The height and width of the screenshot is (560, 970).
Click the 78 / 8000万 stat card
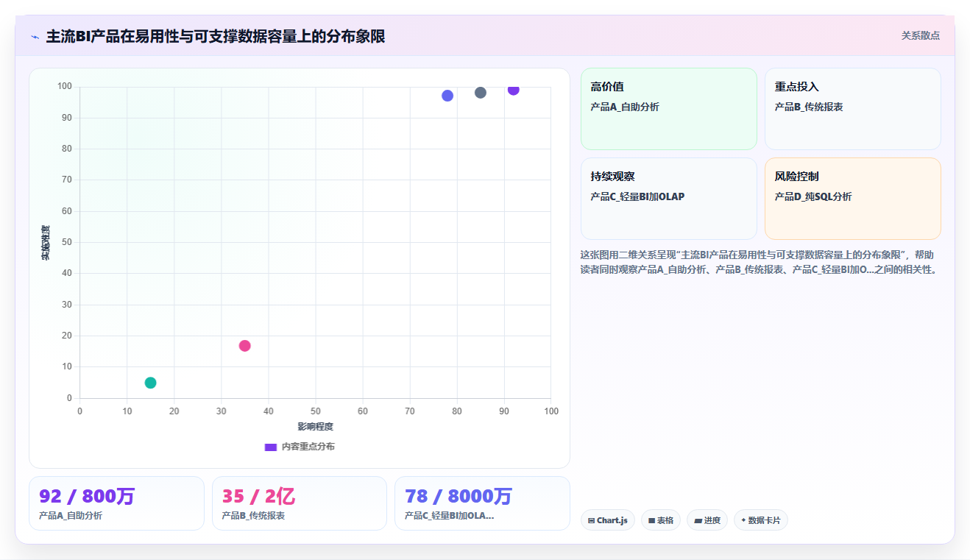482,503
